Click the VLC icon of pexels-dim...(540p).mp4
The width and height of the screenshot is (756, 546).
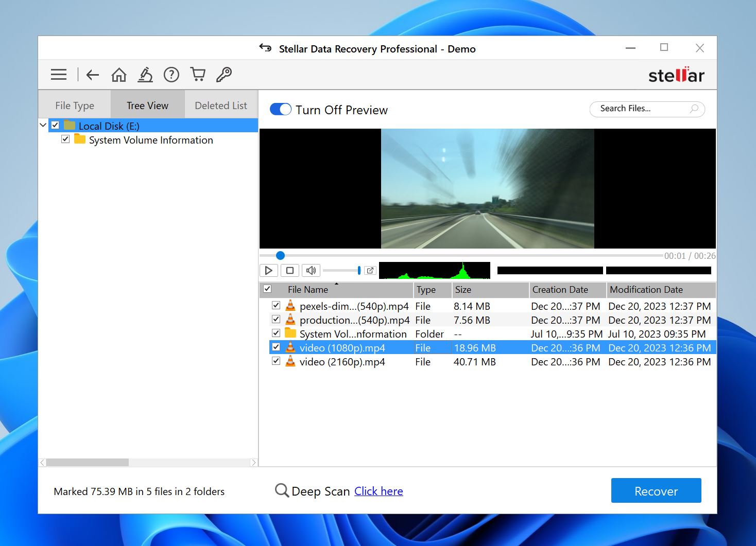pos(290,306)
